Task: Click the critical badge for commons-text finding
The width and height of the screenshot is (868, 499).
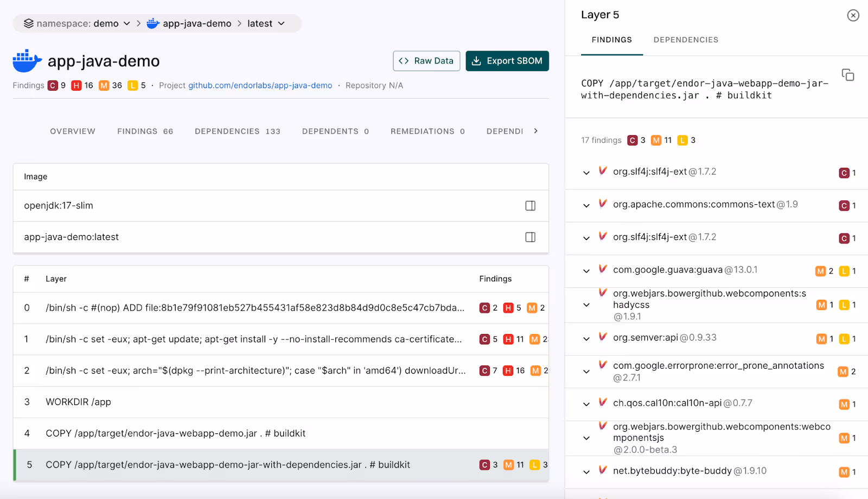Action: tap(844, 206)
